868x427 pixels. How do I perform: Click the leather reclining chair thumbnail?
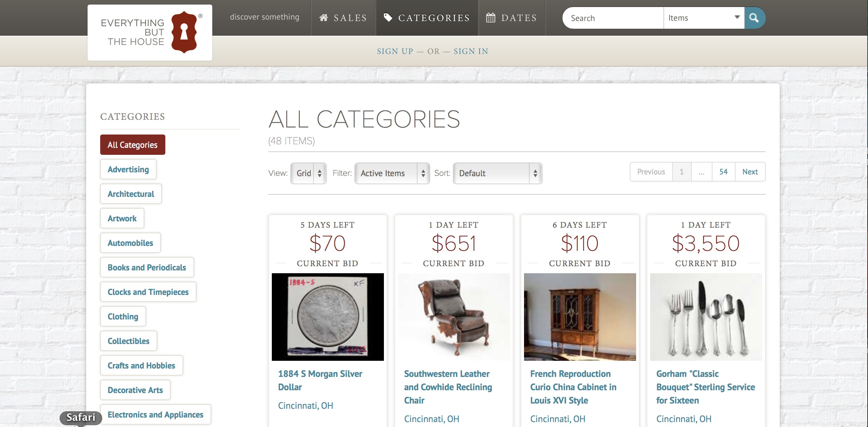point(454,317)
